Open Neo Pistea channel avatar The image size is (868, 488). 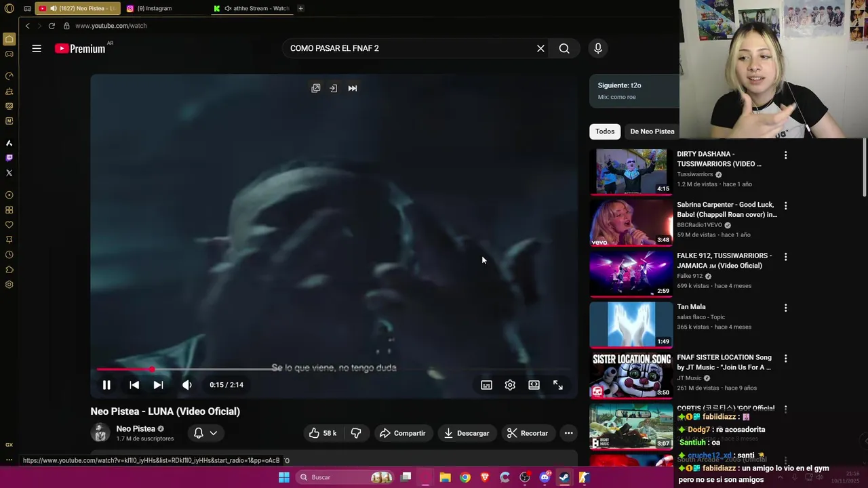click(x=100, y=432)
